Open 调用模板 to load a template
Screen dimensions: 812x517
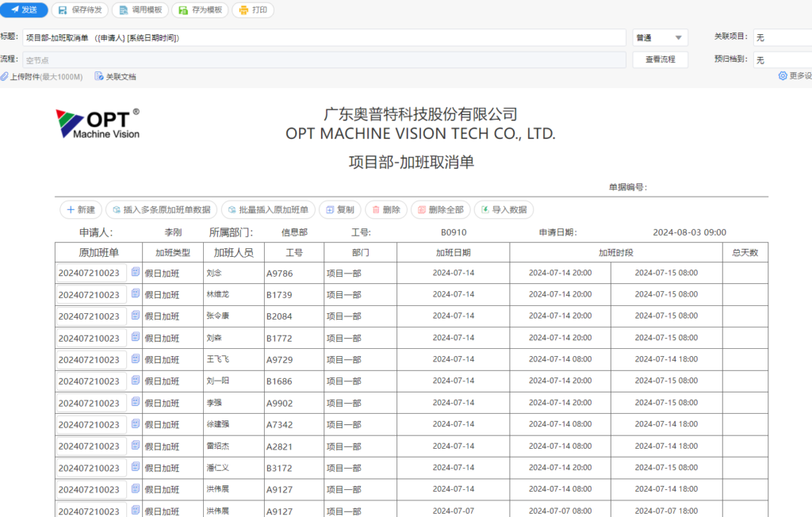[140, 10]
